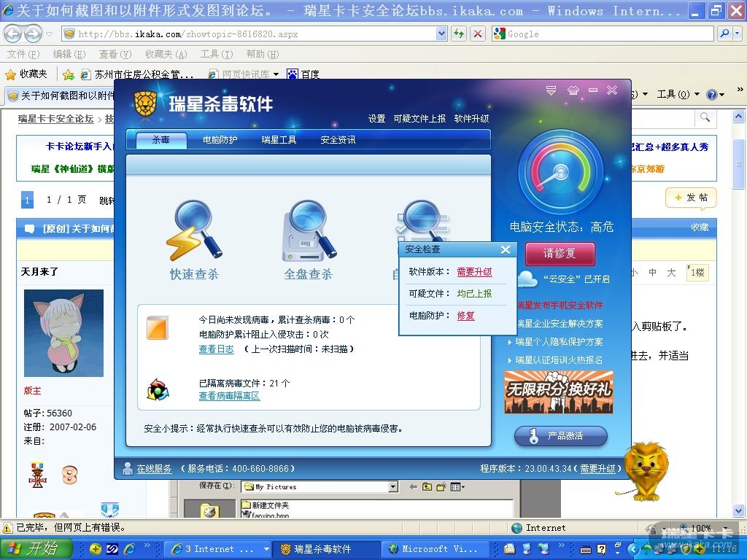Image resolution: width=747 pixels, height=560 pixels.
Task: Click IE forward navigation button
Action: pos(32,34)
